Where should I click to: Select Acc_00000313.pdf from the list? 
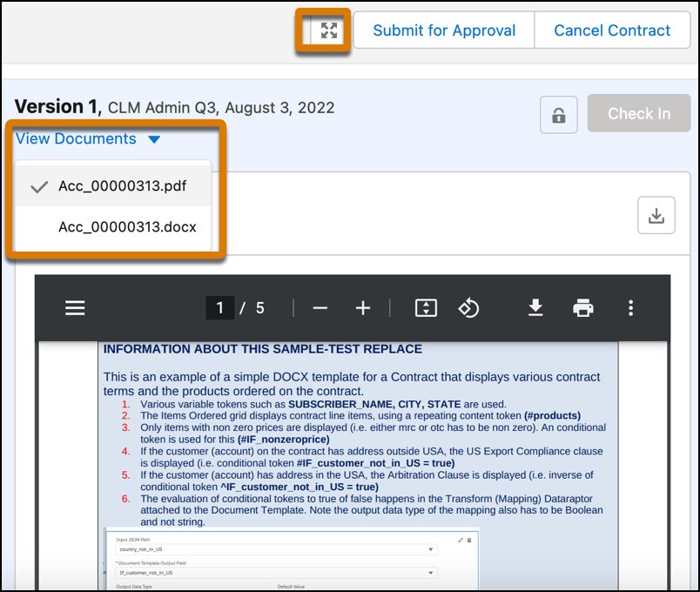113,185
